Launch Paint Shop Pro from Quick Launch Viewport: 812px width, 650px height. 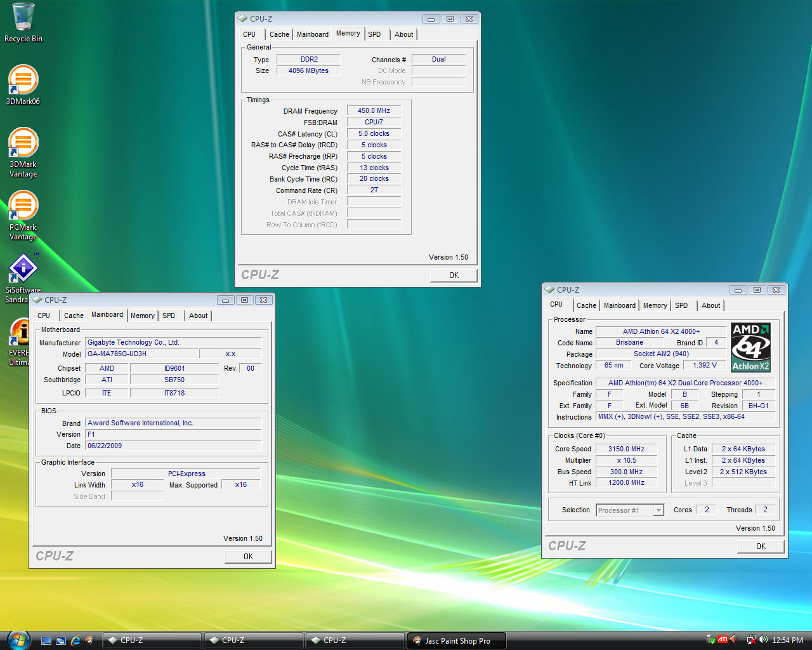[x=89, y=640]
